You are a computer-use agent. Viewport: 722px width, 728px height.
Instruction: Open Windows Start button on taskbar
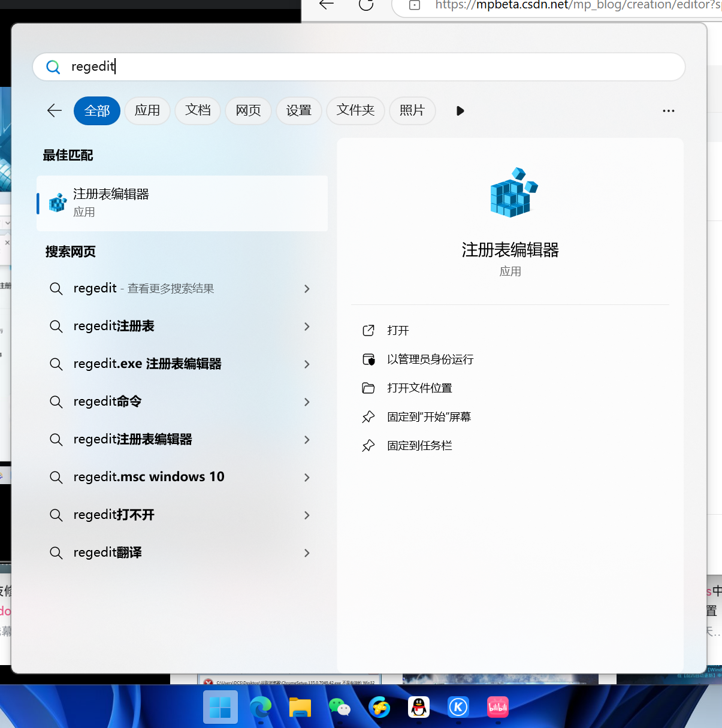220,707
